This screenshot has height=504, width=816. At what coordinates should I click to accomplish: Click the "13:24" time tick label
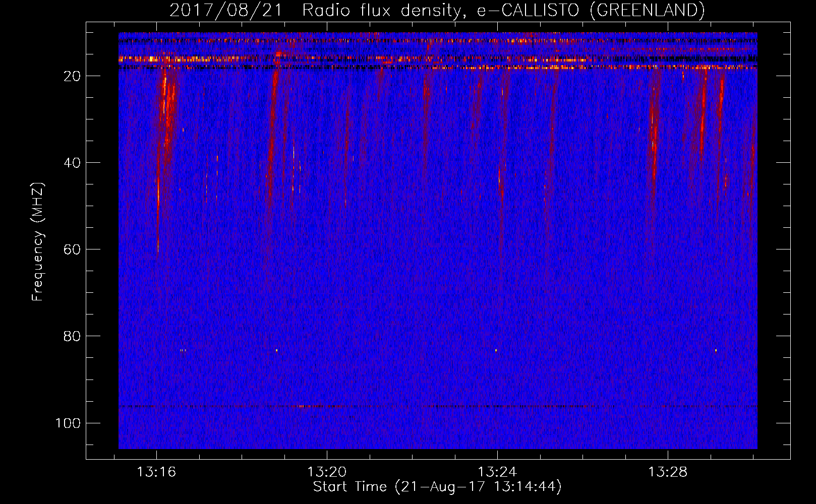pos(497,472)
